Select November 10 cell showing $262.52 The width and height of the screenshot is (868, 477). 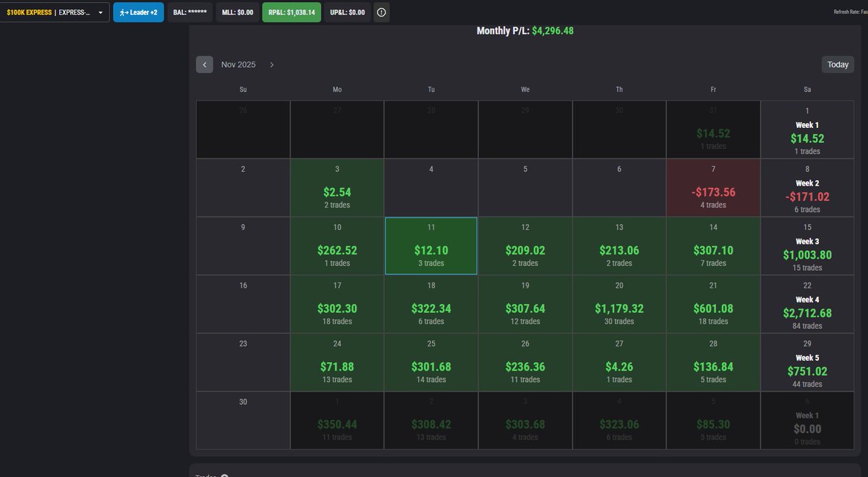pyautogui.click(x=337, y=246)
